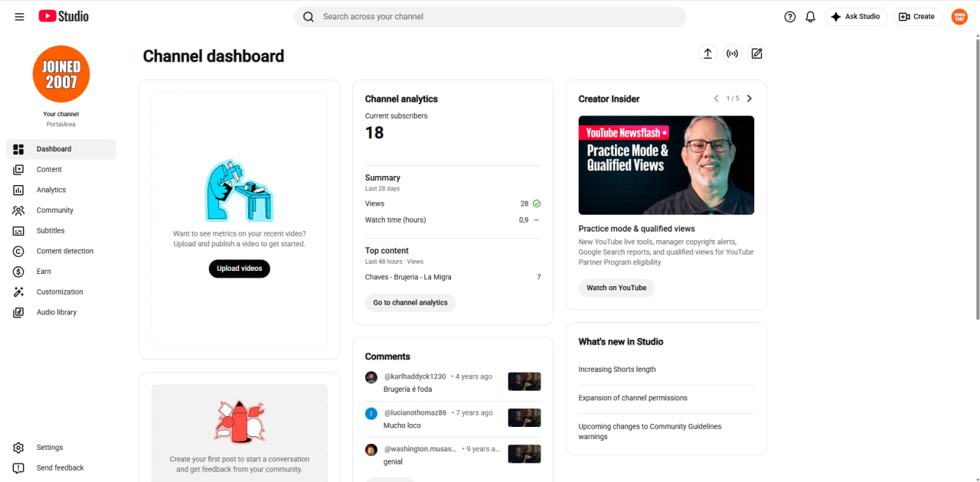Click the Send feedback icon
The image size is (980, 482).
[19, 468]
